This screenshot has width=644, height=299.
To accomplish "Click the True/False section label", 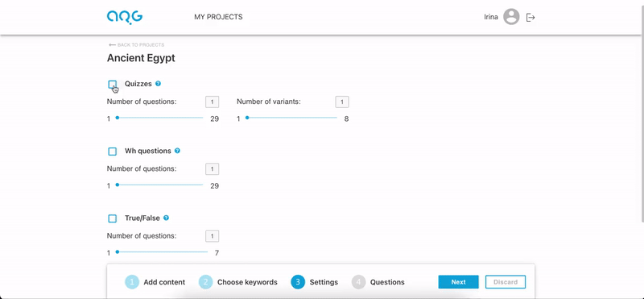I will tap(142, 218).
